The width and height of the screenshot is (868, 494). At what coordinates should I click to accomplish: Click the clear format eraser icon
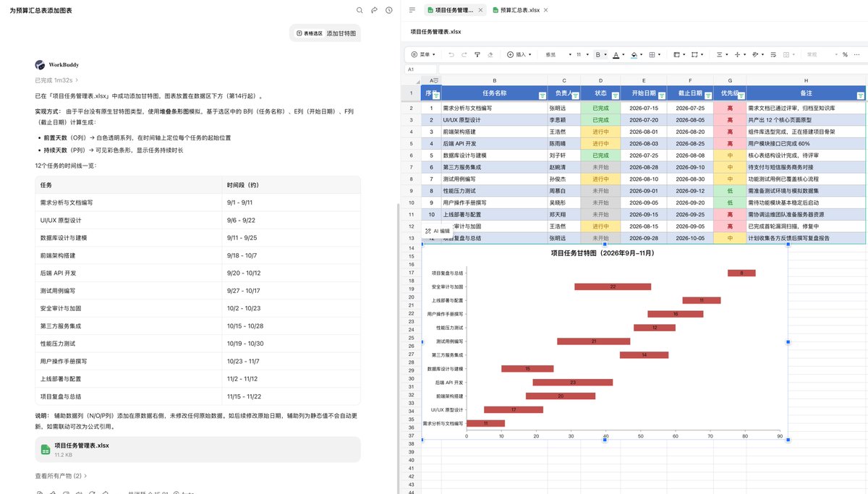click(490, 54)
